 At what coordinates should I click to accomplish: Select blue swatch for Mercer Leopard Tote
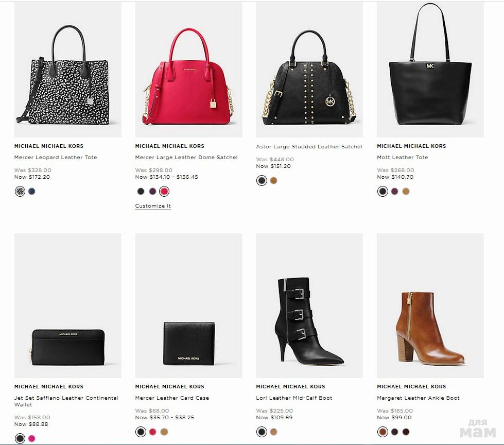coord(32,191)
